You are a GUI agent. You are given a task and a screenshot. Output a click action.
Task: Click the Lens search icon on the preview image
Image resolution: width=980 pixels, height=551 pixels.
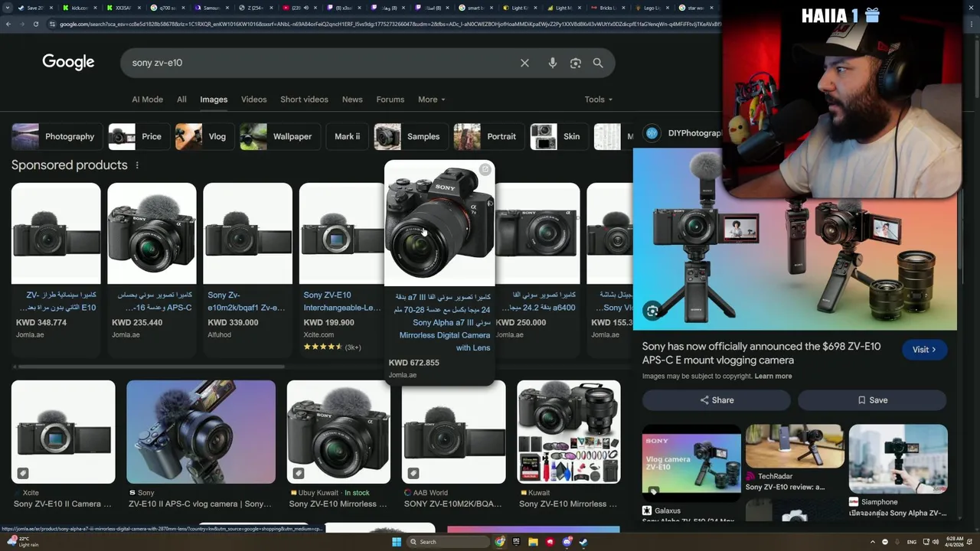pos(652,311)
